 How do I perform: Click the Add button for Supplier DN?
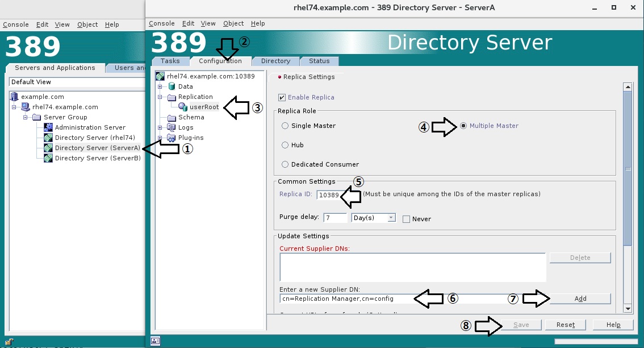tap(580, 298)
